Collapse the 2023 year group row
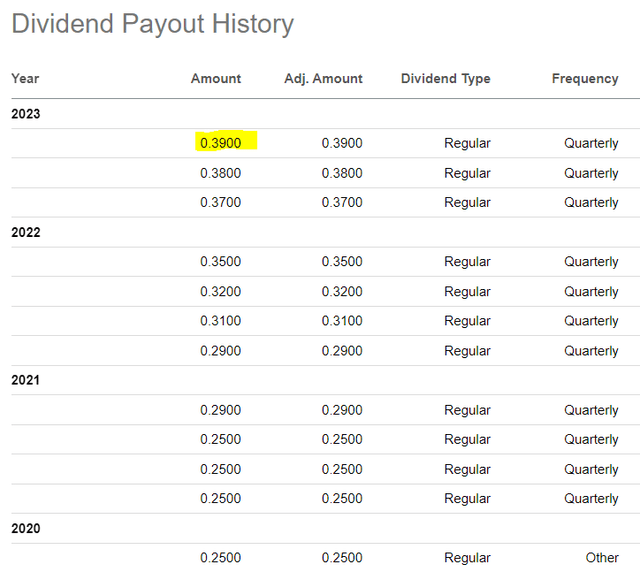 (x=26, y=114)
